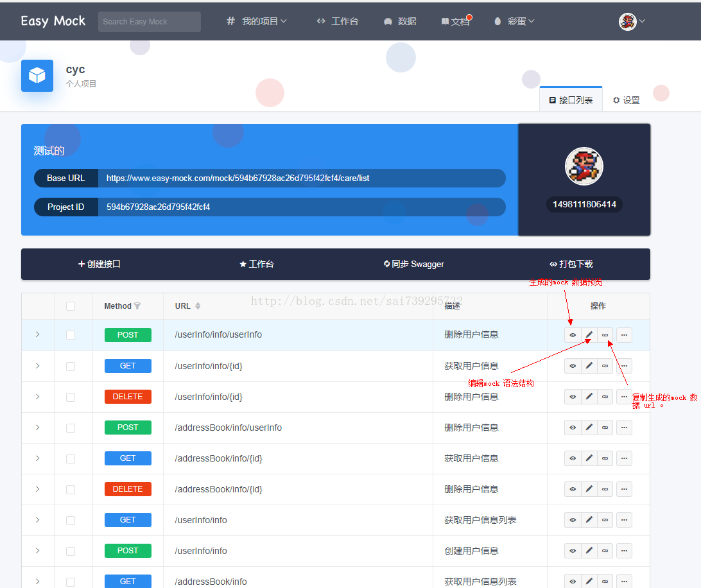The width and height of the screenshot is (701, 588).
Task: Edit the GET /userInfo/info/{id} interface
Action: [589, 366]
